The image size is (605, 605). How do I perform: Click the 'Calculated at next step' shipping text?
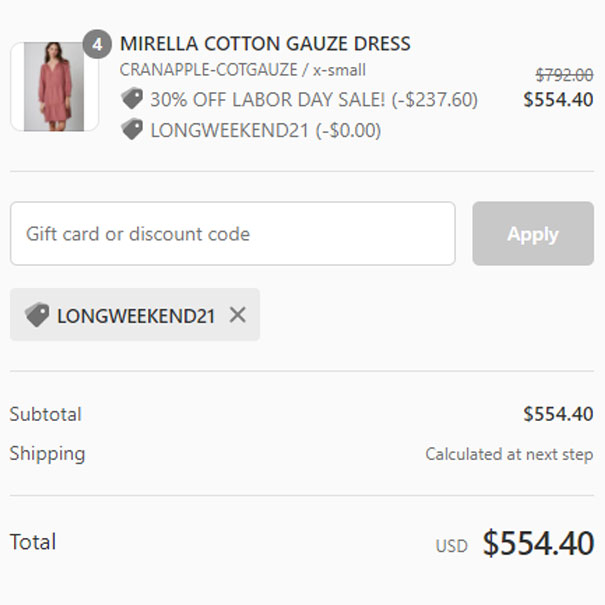tap(509, 454)
